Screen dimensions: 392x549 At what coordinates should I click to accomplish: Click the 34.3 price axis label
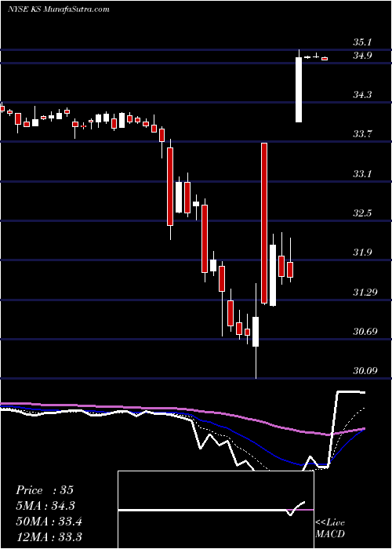362,95
